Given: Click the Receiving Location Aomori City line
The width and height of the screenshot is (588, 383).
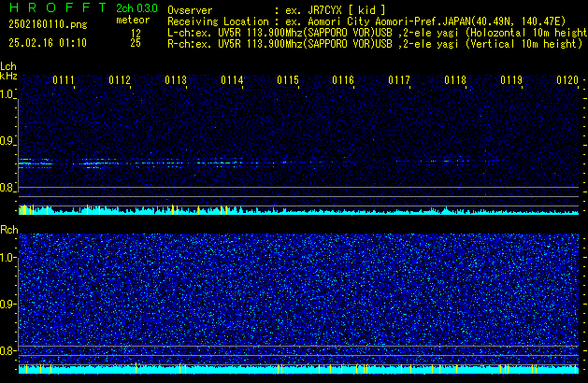Looking at the screenshot, I should [x=366, y=21].
